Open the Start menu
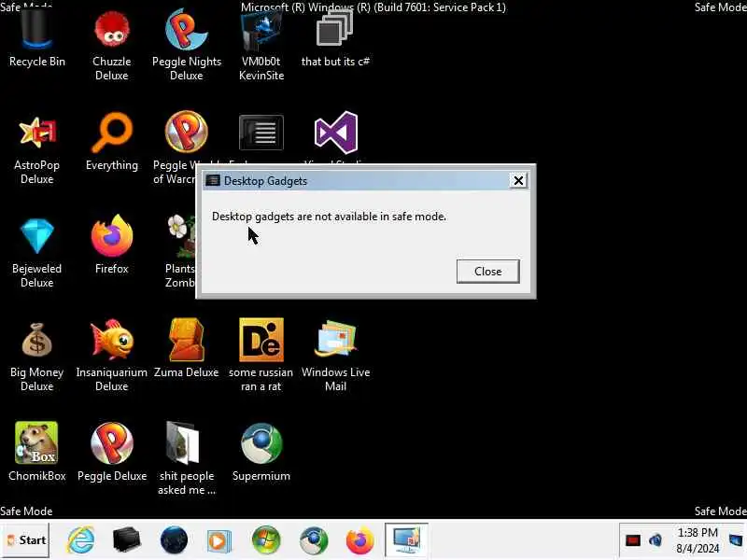This screenshot has width=747, height=560. tap(25, 540)
